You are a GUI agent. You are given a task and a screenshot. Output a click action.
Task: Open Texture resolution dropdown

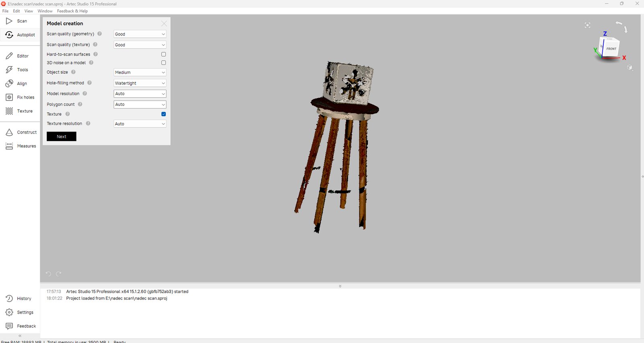pos(140,124)
